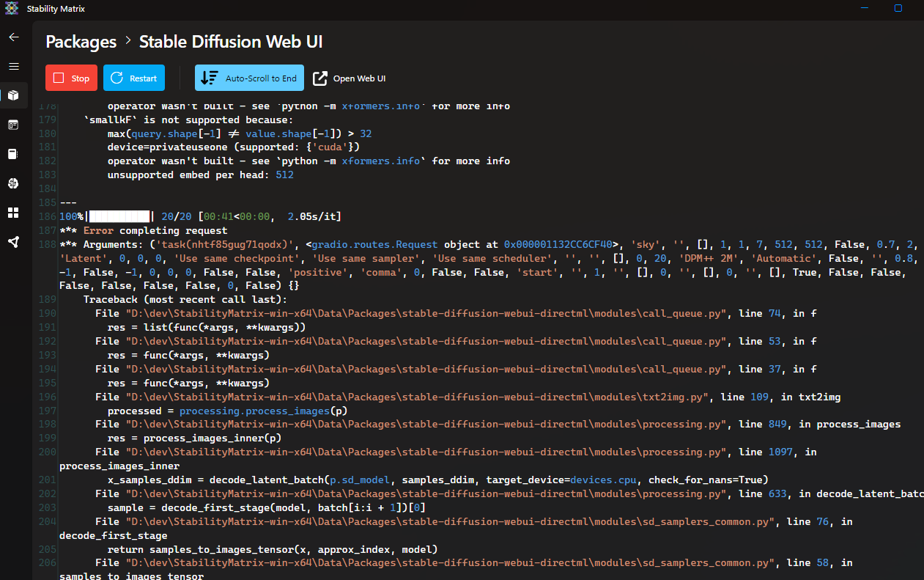Click call_queue.py path at line 53
Image resolution: width=924 pixels, height=580 pixels.
pyautogui.click(x=426, y=341)
